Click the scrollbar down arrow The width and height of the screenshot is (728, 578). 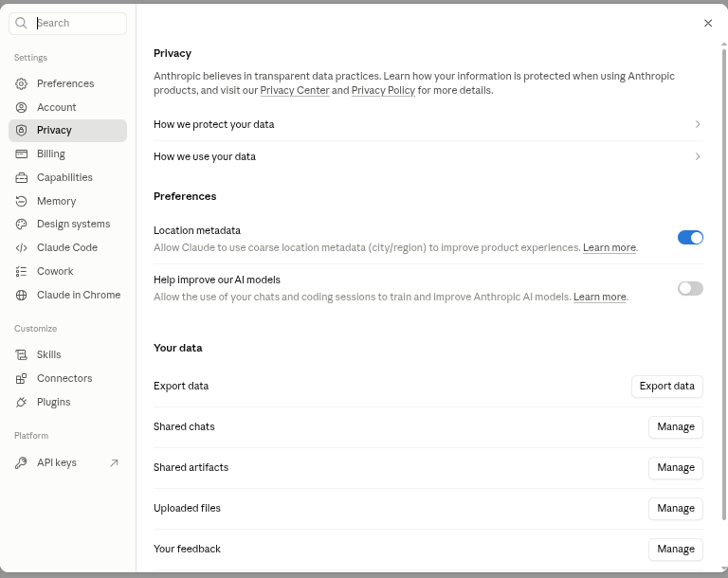tap(724, 569)
